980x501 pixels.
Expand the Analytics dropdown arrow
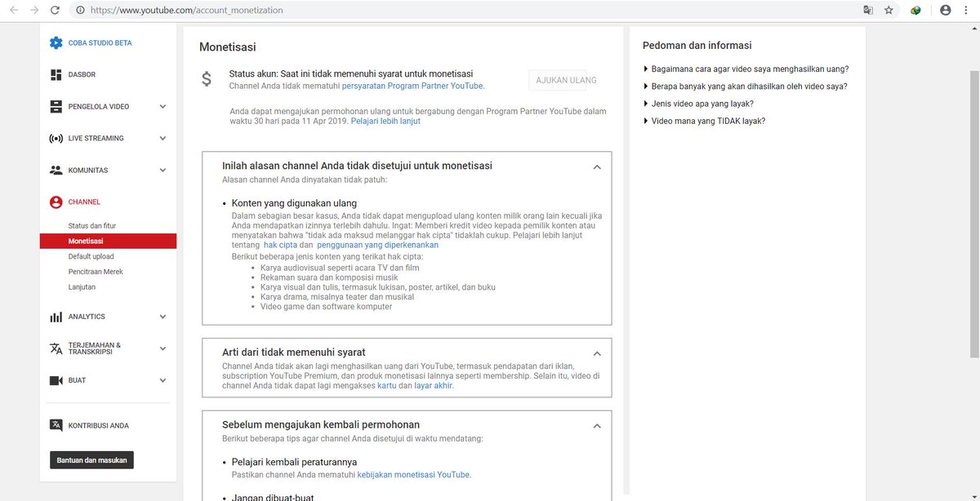[163, 317]
